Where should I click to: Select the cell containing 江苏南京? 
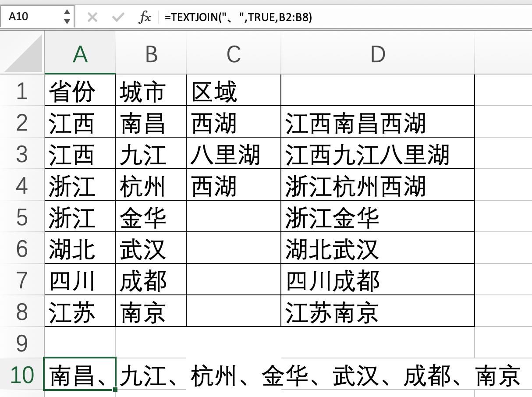coord(377,312)
